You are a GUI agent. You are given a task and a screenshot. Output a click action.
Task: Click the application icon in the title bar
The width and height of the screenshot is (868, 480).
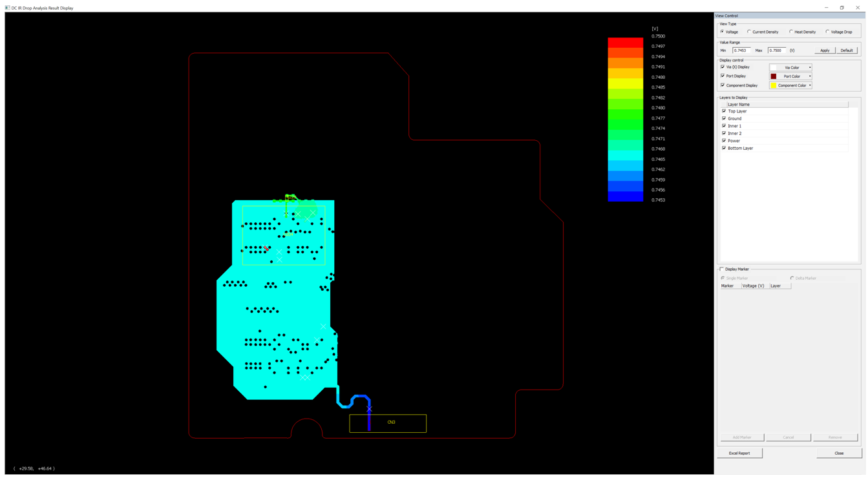click(7, 8)
